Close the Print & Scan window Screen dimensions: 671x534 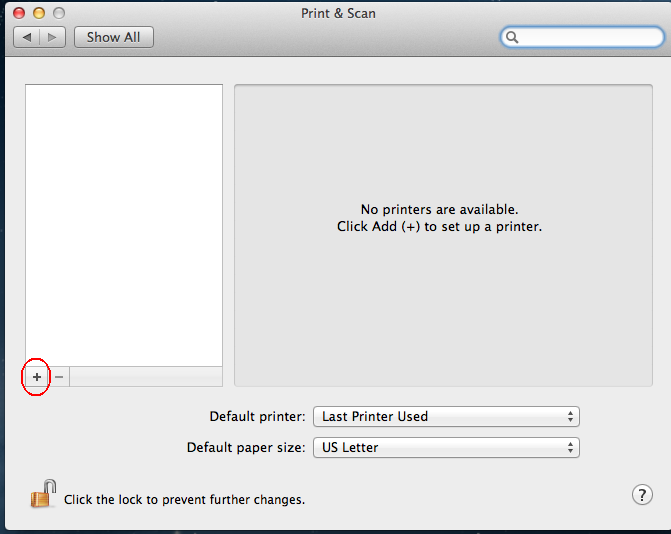click(19, 13)
